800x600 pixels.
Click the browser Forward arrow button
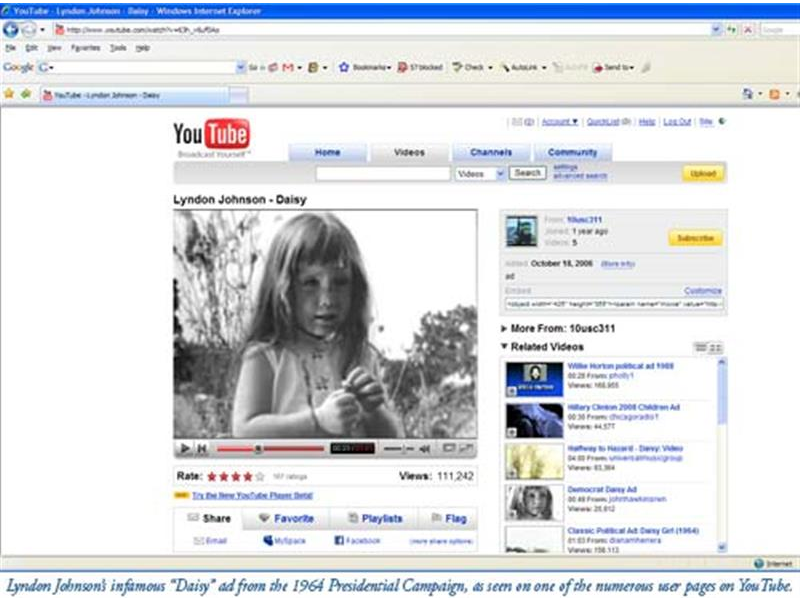point(29,30)
